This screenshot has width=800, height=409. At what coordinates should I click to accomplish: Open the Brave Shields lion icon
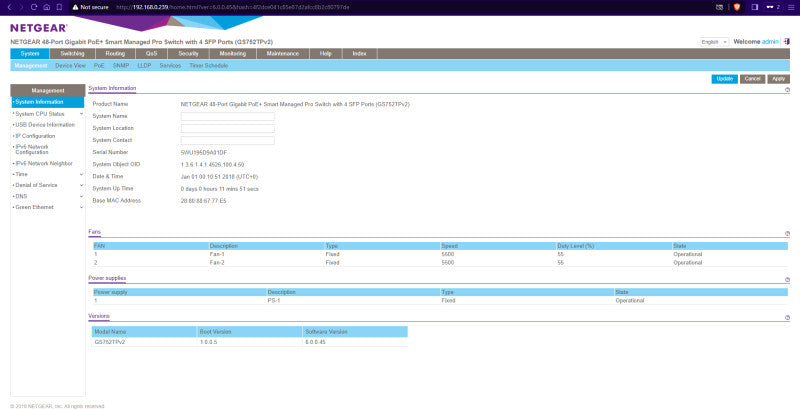[737, 7]
